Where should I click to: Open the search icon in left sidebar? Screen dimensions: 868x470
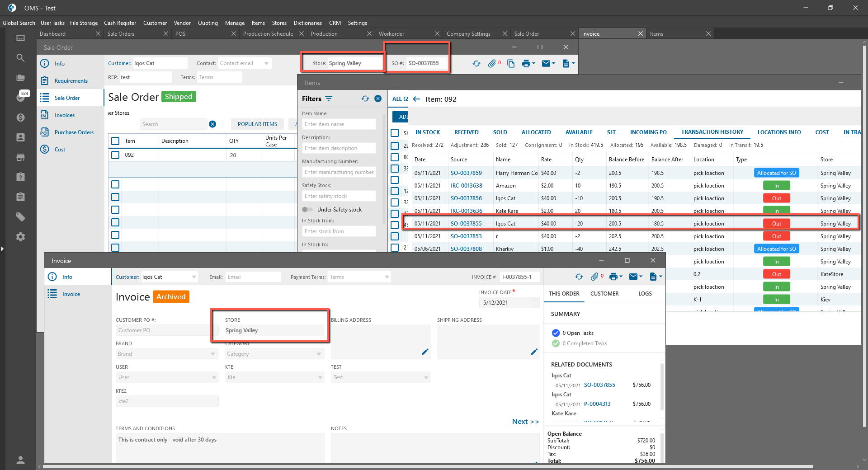[20, 58]
